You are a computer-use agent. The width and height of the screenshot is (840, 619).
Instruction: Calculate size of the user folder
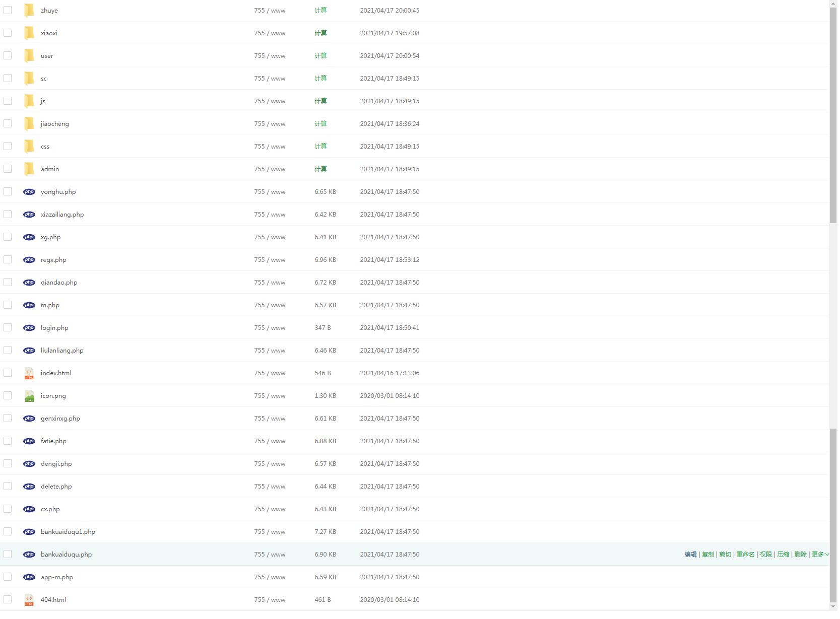320,56
